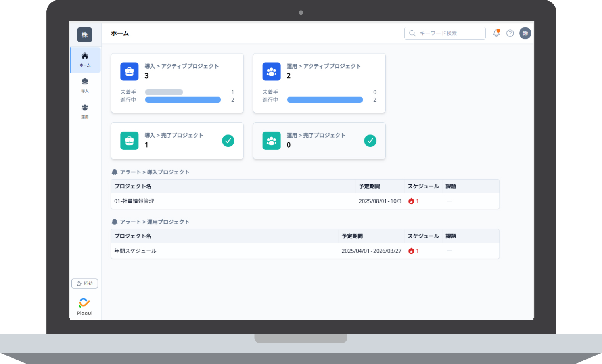
Task: Click the people icon on 運用 active project card
Action: (x=271, y=71)
